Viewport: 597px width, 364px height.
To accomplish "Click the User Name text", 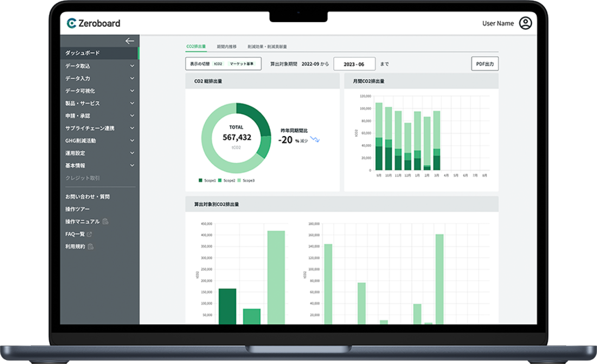I will click(x=498, y=23).
